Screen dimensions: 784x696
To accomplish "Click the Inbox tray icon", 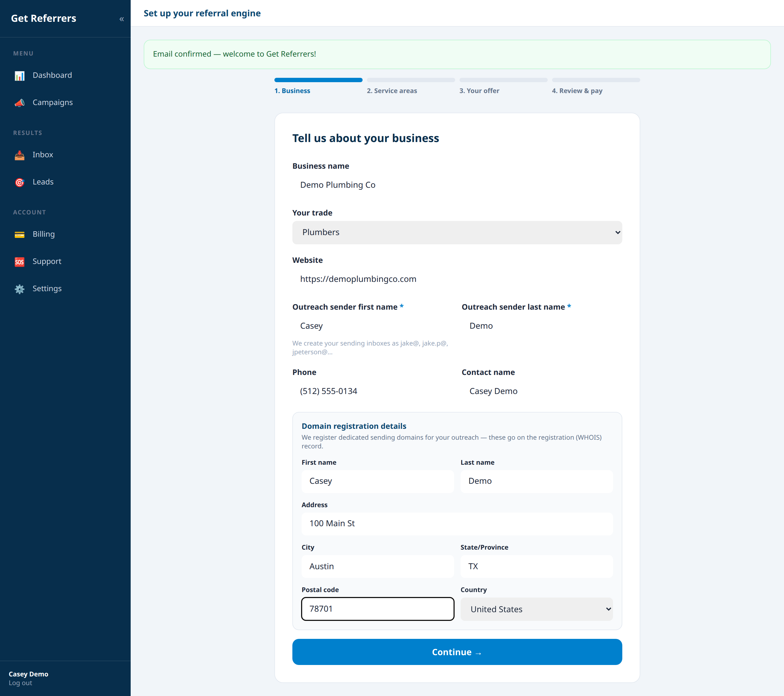I will coord(20,155).
